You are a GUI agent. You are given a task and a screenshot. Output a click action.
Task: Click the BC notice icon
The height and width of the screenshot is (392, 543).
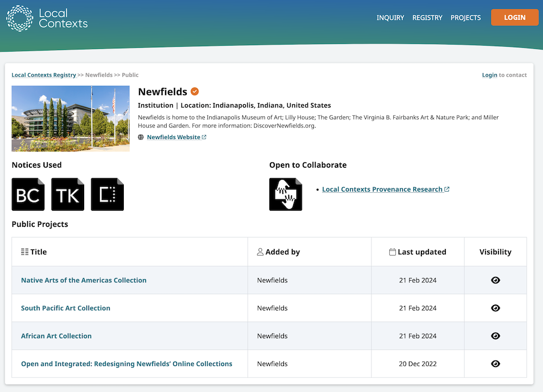pos(28,194)
